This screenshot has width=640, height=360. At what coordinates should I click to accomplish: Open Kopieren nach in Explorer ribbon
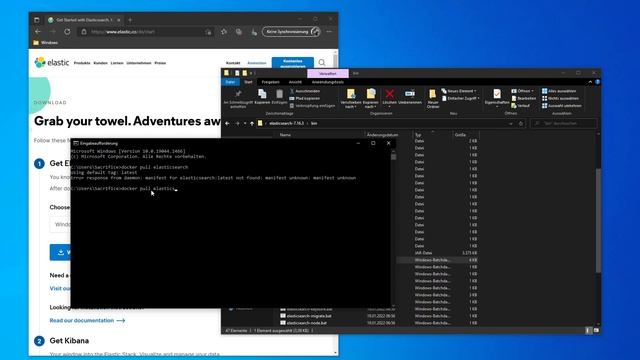371,98
